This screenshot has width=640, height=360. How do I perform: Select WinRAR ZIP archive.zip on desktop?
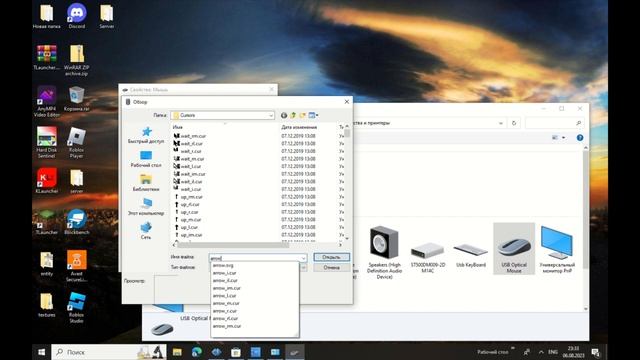pos(76,60)
